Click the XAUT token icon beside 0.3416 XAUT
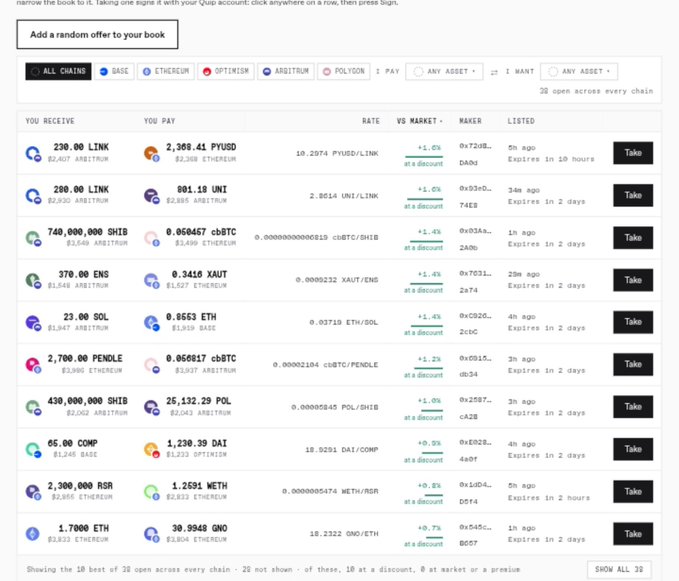This screenshot has width=679, height=581. click(152, 281)
